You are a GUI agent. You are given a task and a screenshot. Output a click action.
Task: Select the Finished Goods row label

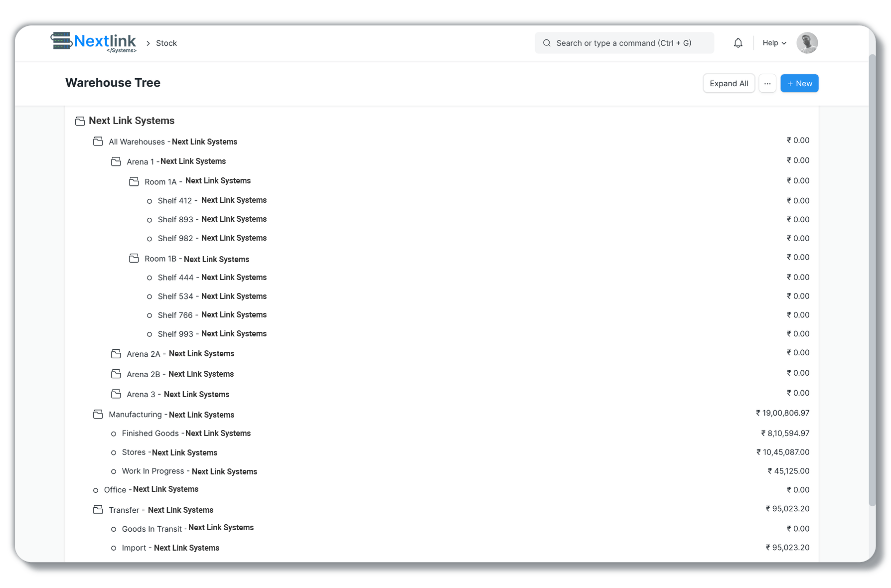coord(186,434)
